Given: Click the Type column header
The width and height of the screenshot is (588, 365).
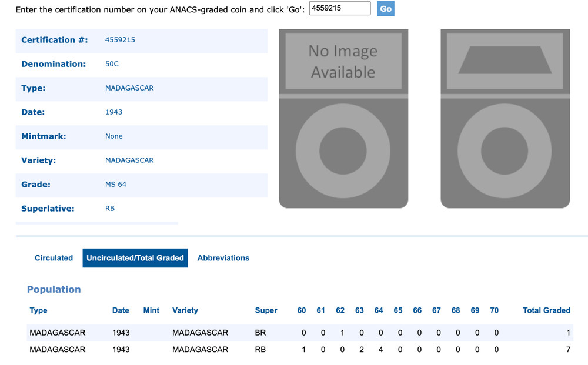Looking at the screenshot, I should point(38,310).
